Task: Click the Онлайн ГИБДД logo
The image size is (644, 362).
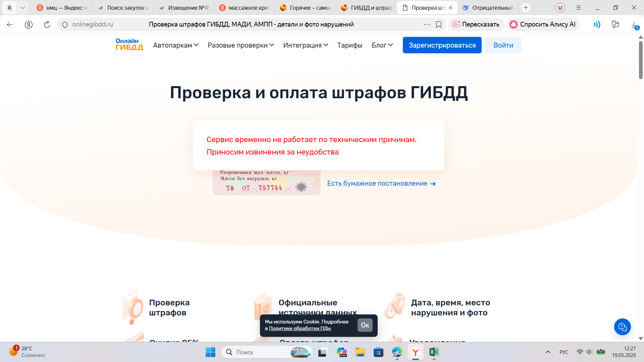Action: [x=129, y=45]
